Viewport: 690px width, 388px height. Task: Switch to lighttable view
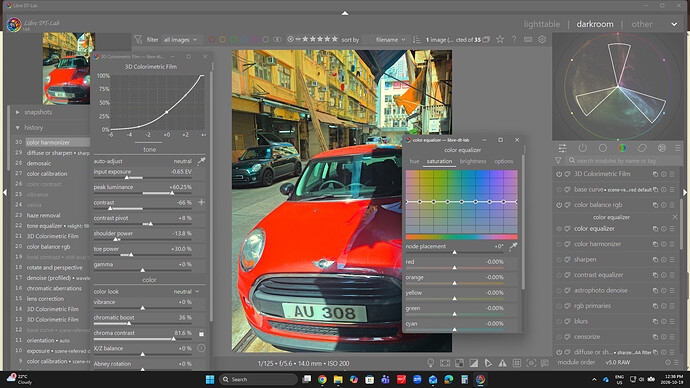[x=542, y=24]
